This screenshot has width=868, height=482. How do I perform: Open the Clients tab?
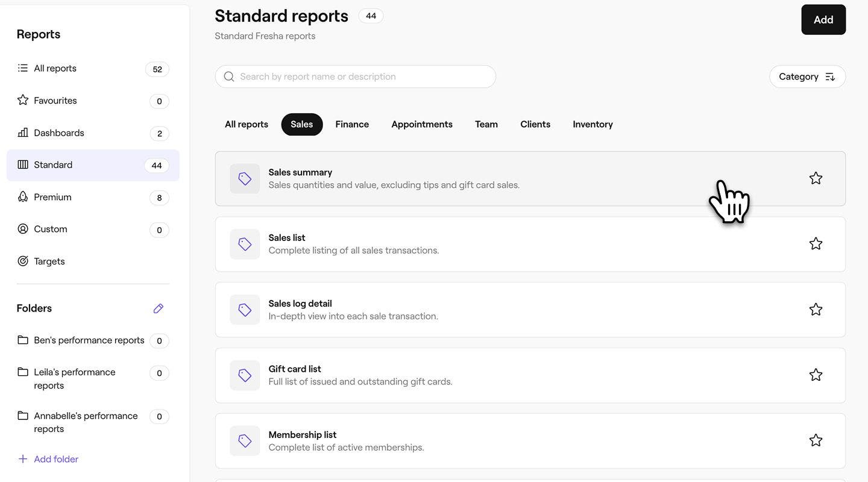(x=535, y=124)
